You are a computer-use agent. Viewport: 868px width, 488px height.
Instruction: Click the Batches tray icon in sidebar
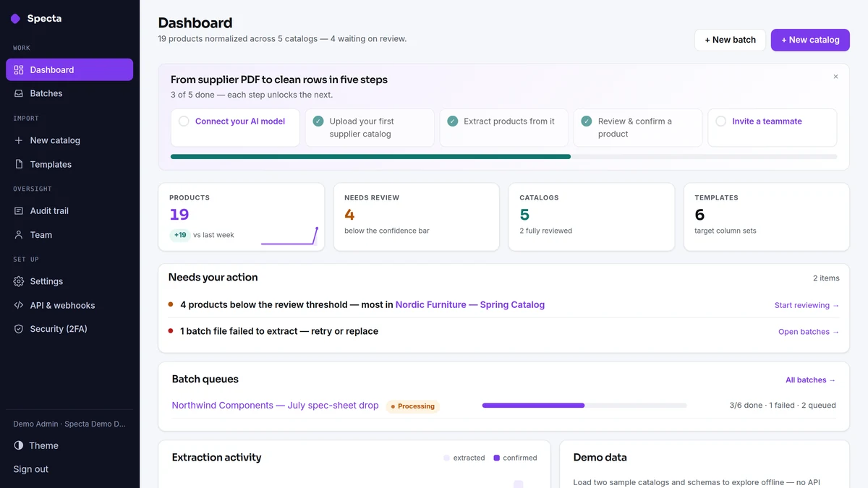19,93
